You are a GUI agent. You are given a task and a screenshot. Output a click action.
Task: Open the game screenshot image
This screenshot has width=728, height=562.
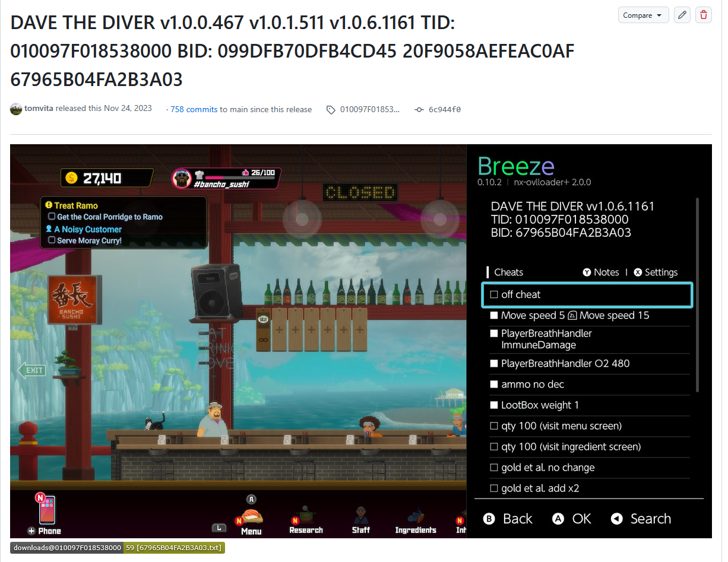pos(361,341)
